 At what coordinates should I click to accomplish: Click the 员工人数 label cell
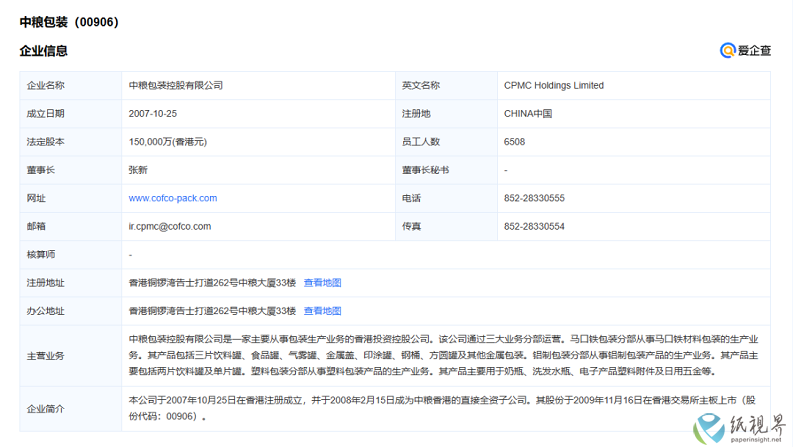point(446,142)
